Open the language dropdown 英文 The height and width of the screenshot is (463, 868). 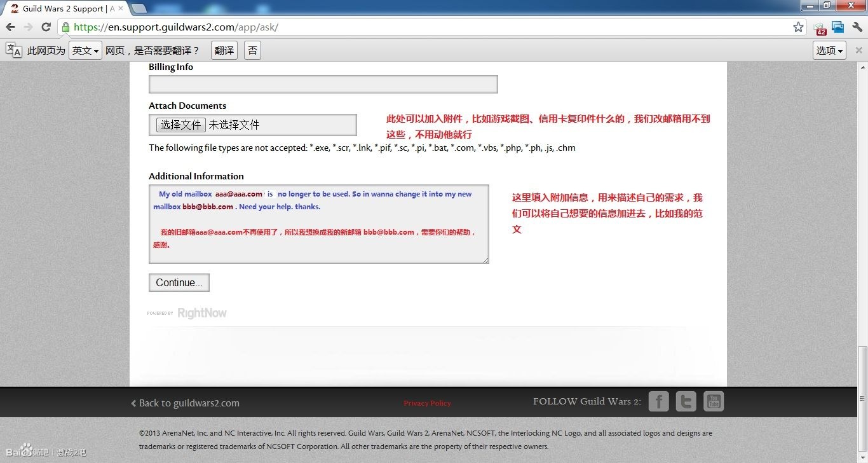tap(85, 50)
